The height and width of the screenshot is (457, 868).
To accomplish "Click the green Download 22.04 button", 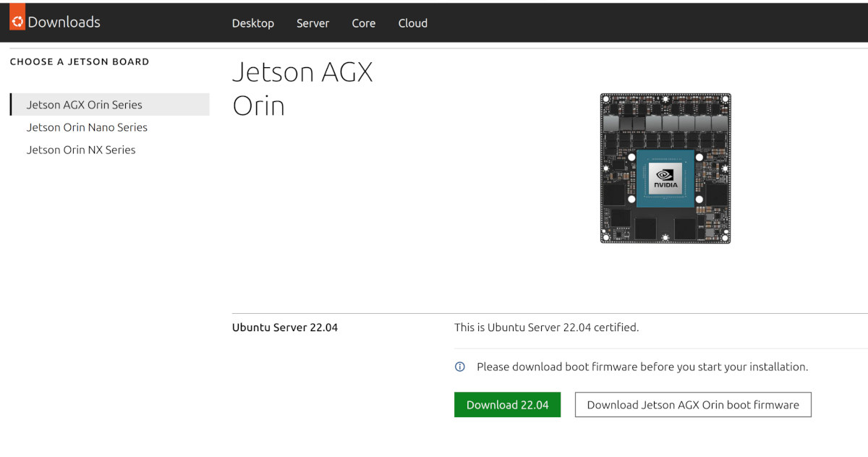I will click(x=507, y=405).
